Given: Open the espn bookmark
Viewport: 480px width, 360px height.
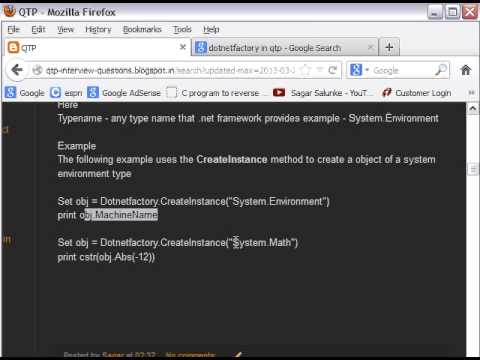Looking at the screenshot, I should tap(66, 93).
